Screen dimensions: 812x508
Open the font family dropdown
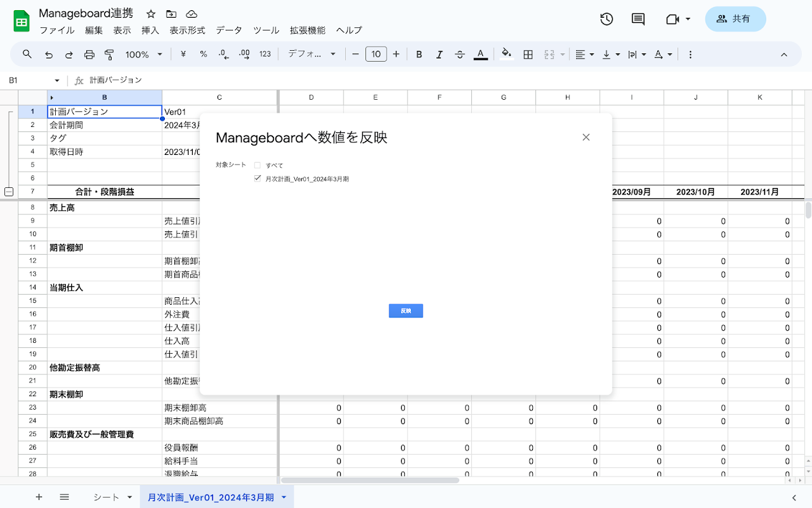click(x=312, y=55)
